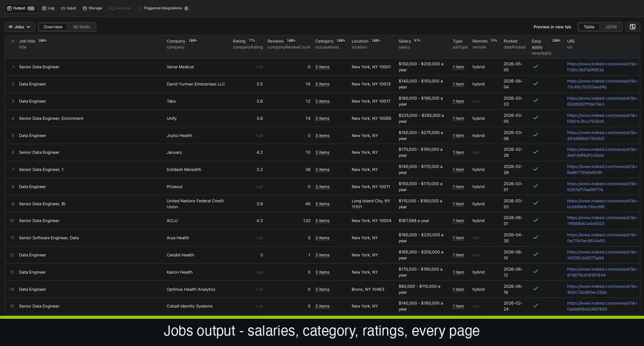Image resolution: width=644 pixels, height=346 pixels.
Task: Click '$225,000 - $285,000 a year' salary
Action: point(421,118)
